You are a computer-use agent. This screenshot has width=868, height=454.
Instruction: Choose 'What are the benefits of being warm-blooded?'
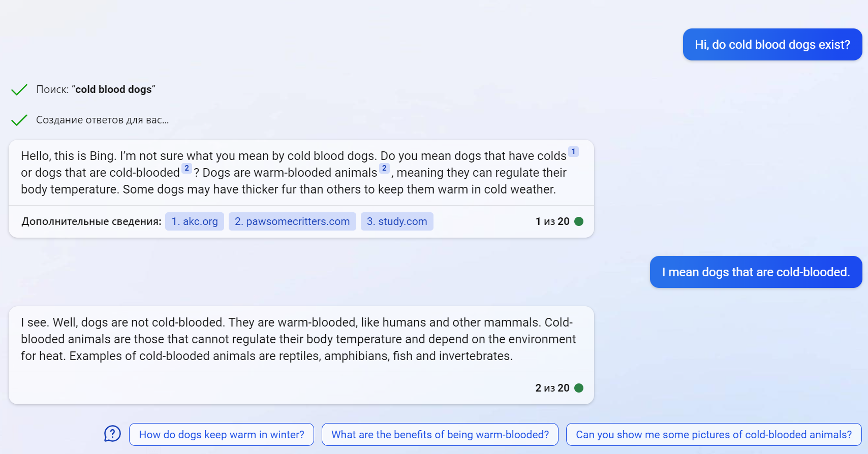coord(440,435)
